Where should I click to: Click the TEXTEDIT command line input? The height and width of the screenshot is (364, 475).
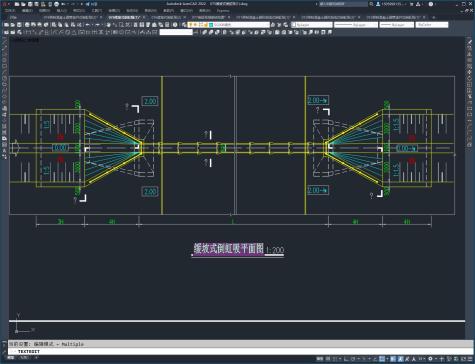[240, 351]
